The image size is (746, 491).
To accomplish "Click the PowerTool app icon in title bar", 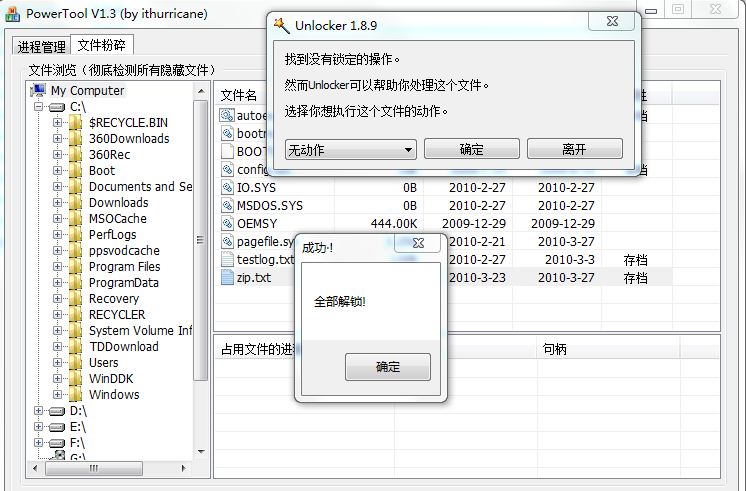I will pyautogui.click(x=12, y=14).
